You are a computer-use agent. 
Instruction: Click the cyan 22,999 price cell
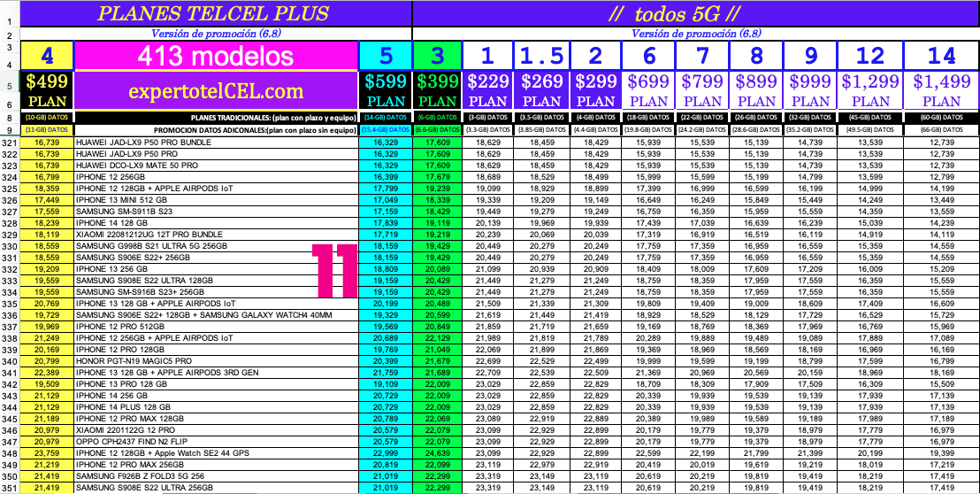[386, 452]
